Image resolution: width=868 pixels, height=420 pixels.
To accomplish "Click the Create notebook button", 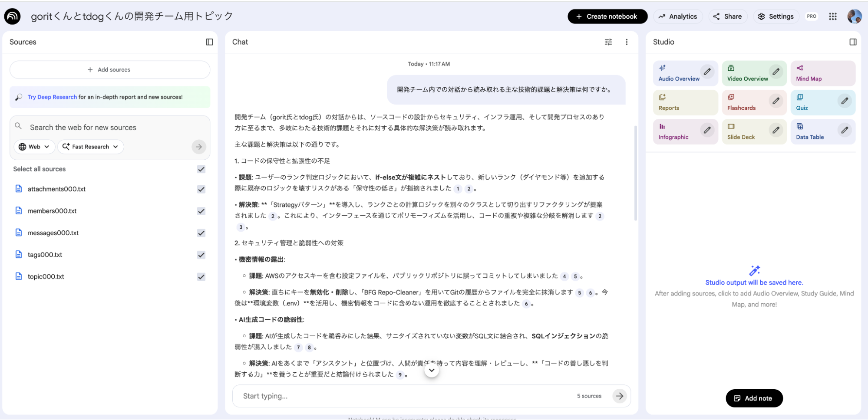I will (607, 16).
